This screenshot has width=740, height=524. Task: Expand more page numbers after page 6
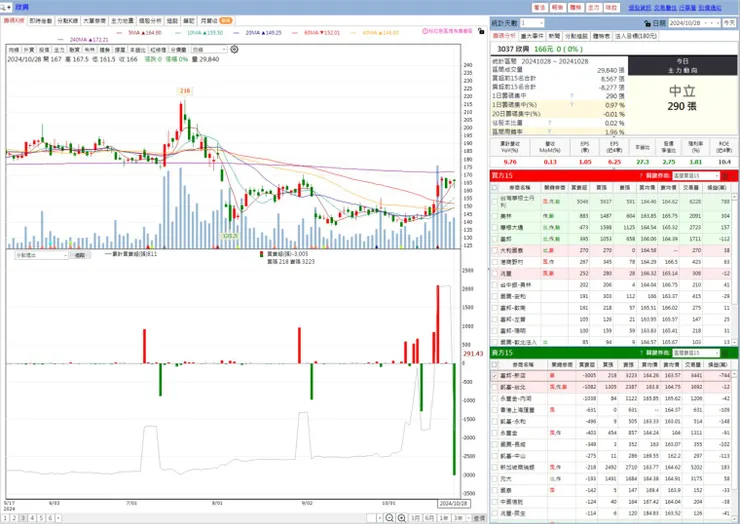coord(58,518)
